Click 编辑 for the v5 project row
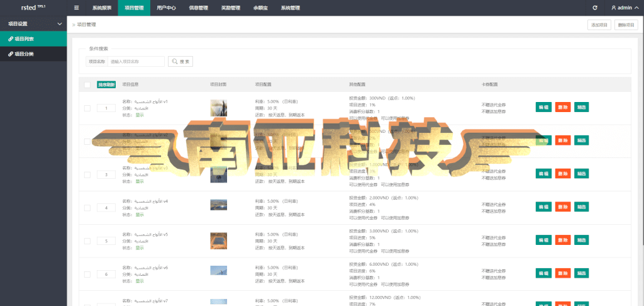The width and height of the screenshot is (644, 306). (x=543, y=240)
